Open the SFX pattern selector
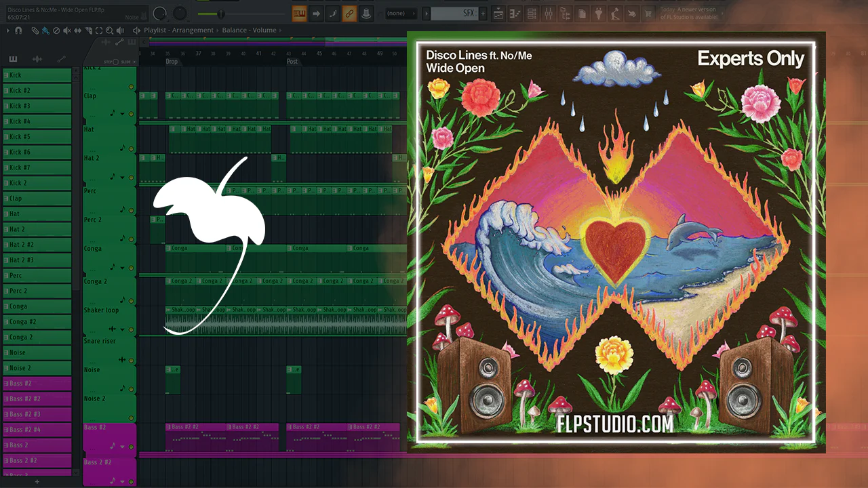Image resolution: width=868 pixels, height=488 pixels. 454,13
